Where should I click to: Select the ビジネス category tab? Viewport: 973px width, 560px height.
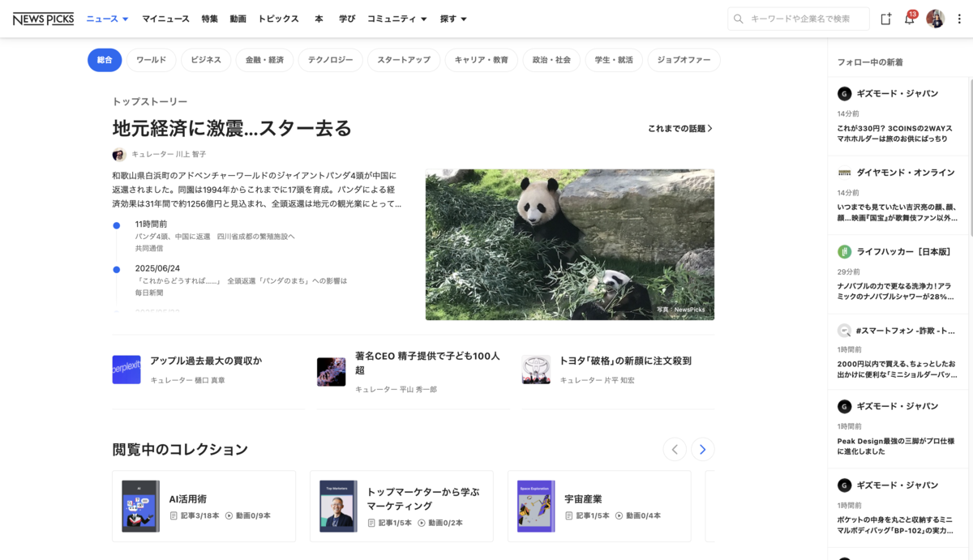tap(206, 60)
